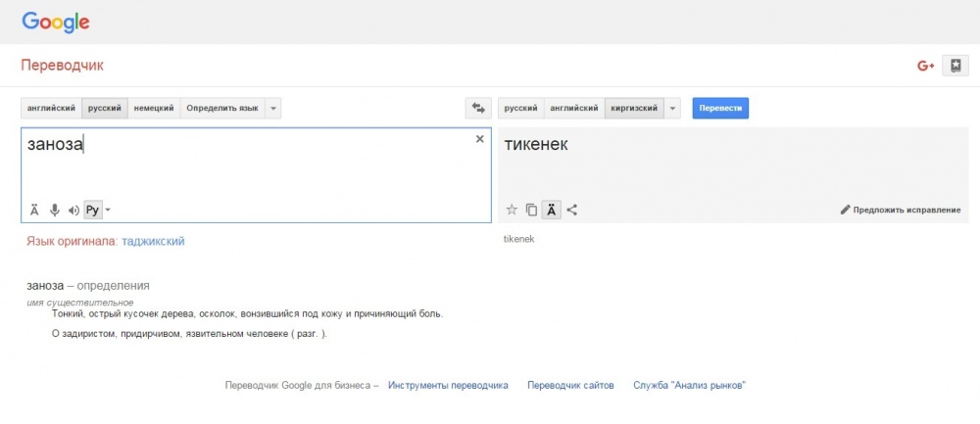980x424 pixels.
Task: Show source transliteration with Ä icon
Action: point(34,210)
